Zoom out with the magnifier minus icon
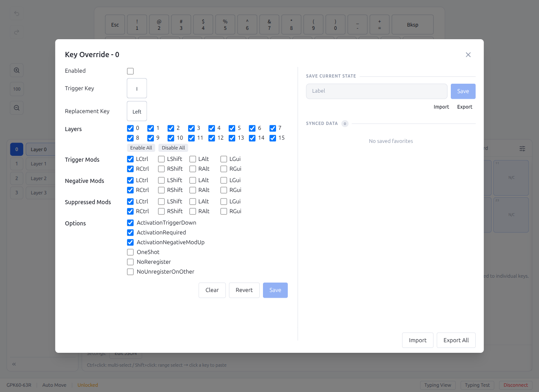The image size is (539, 392). click(x=16, y=107)
